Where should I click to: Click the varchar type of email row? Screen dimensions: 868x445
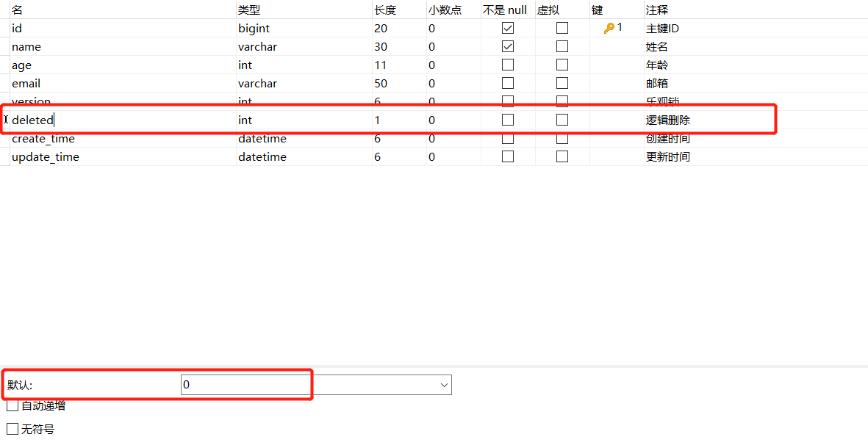click(304, 83)
